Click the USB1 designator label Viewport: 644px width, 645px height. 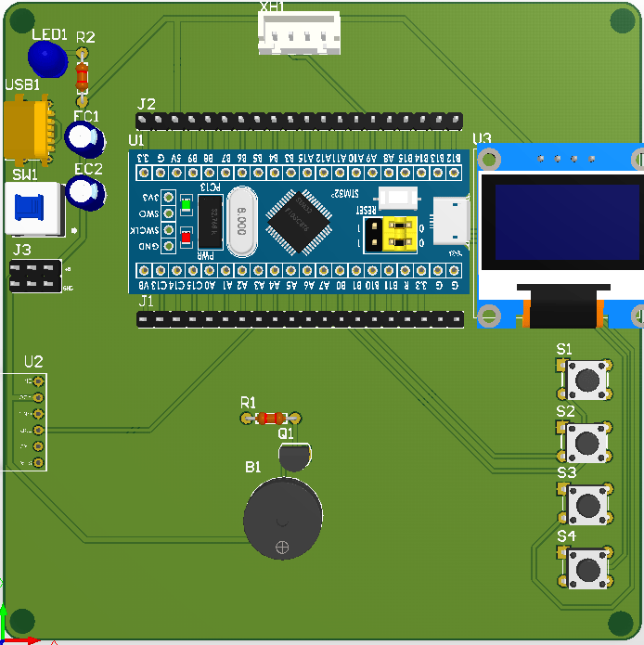[x=22, y=84]
